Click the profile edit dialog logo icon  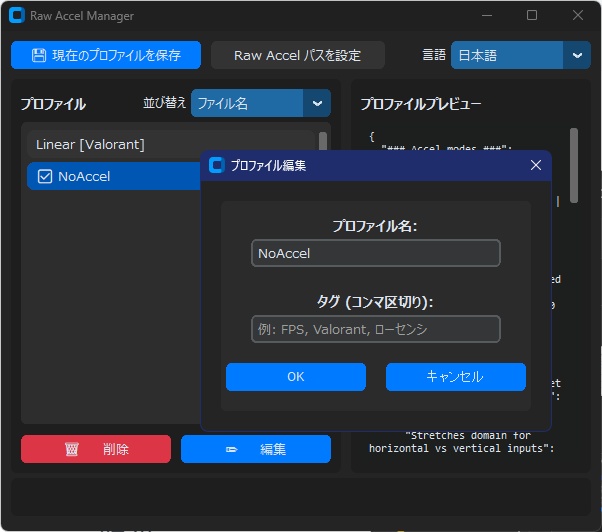click(x=217, y=165)
